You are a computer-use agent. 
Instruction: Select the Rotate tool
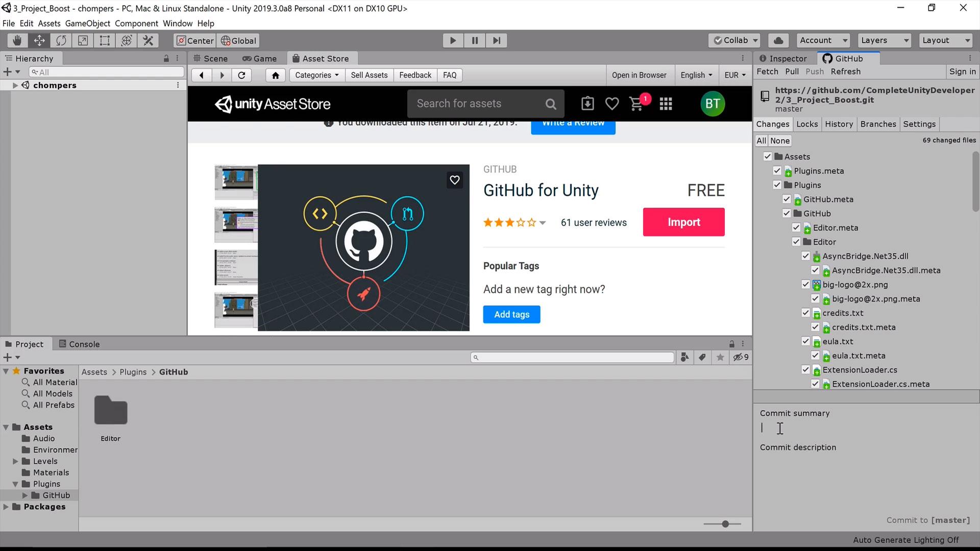pos(61,40)
